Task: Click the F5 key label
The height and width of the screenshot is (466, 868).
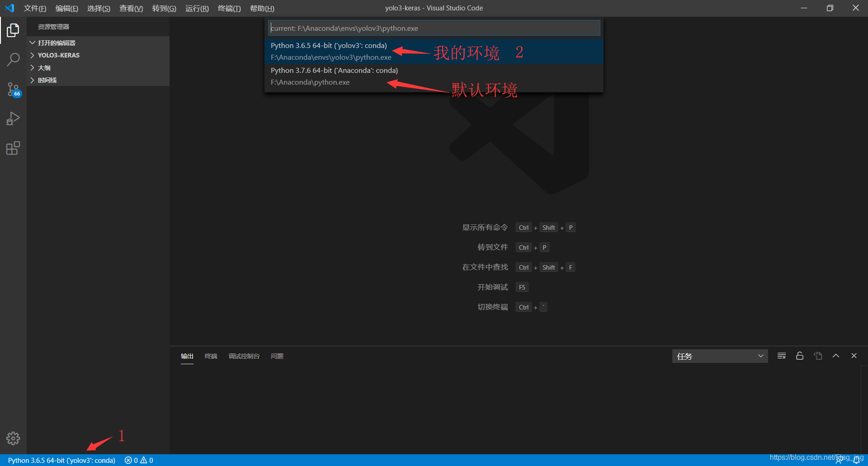Action: point(522,287)
